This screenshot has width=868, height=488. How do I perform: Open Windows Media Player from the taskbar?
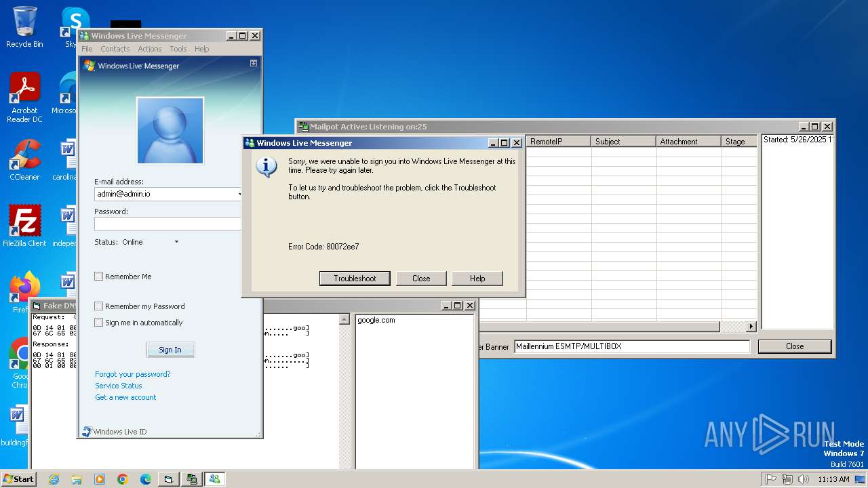point(100,479)
